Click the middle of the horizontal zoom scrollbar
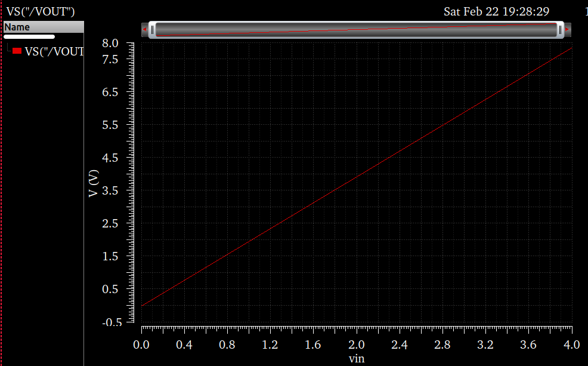The width and height of the screenshot is (588, 366). coord(356,30)
